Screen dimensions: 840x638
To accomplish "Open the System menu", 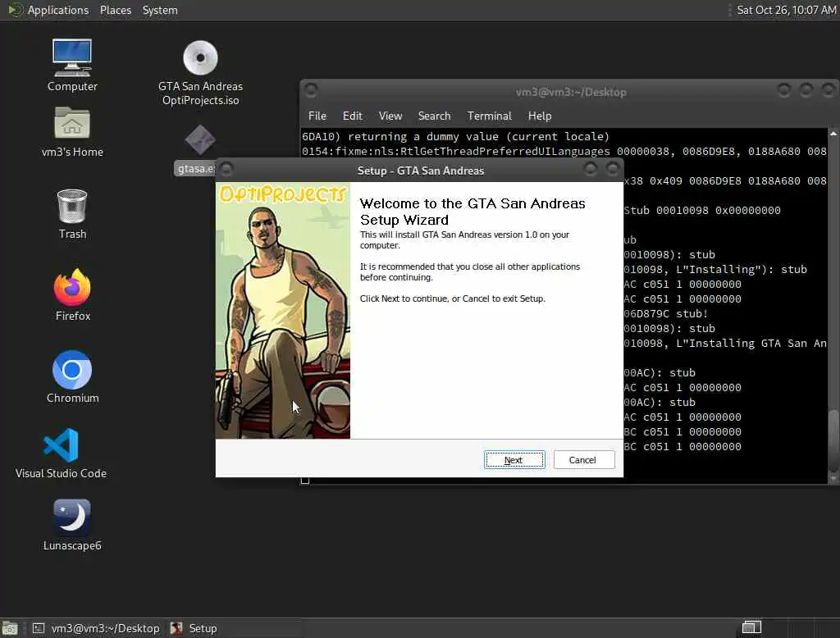I will (x=160, y=10).
